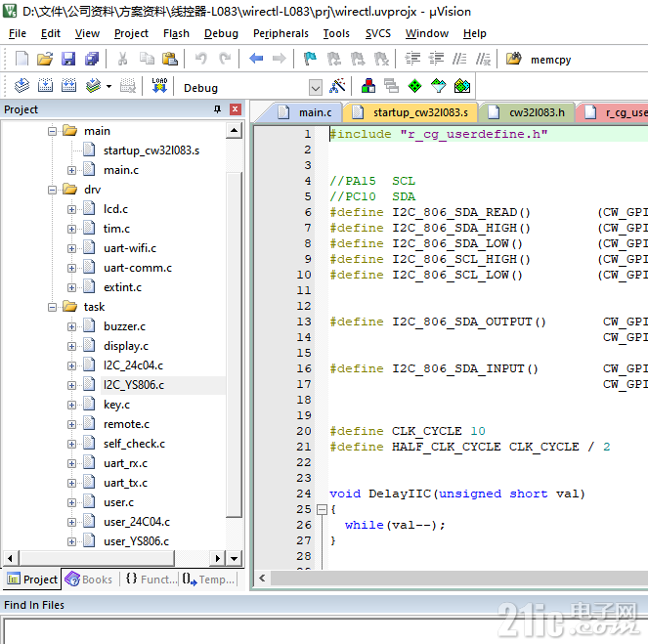Screen dimensions: 648x644
Task: Indent the selected lines
Action: [x=412, y=59]
